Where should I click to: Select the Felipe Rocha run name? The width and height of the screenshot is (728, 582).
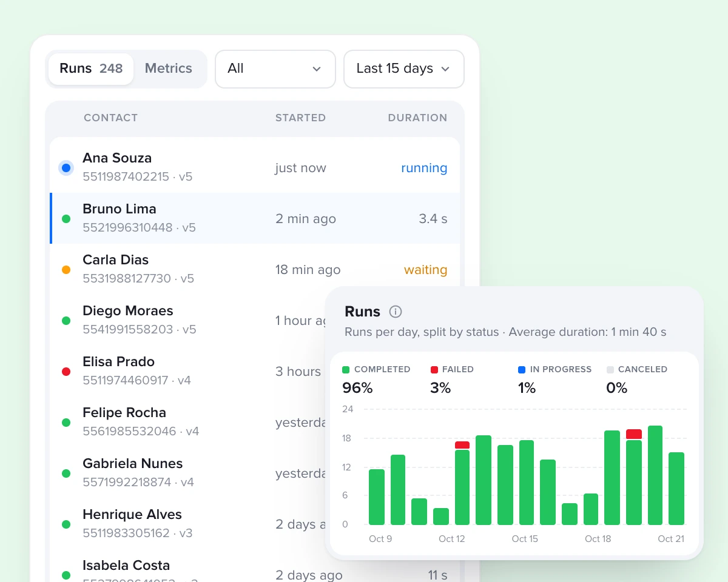click(x=124, y=412)
